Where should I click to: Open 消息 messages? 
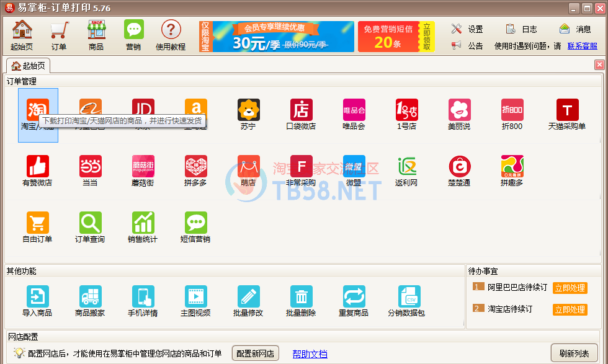576,29
